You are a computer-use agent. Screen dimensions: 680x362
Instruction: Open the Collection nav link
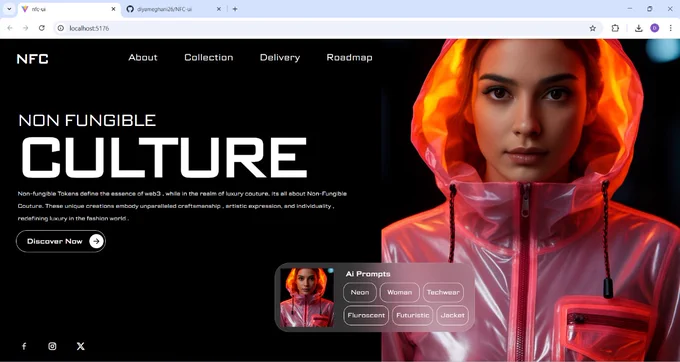(x=209, y=58)
